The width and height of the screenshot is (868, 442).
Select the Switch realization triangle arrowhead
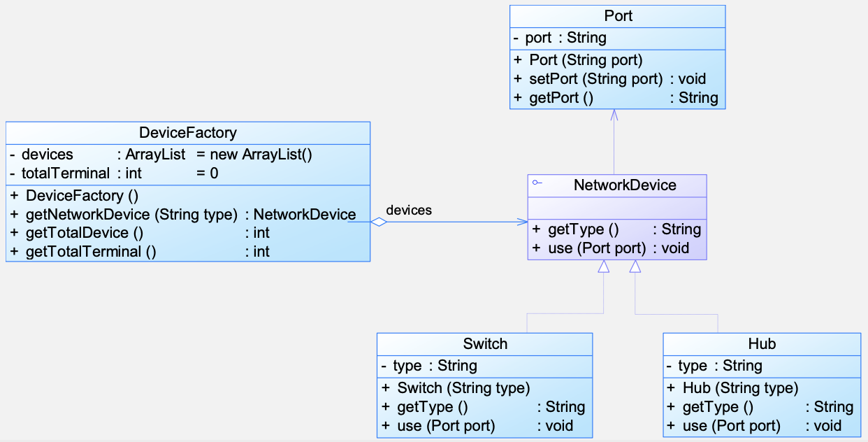point(604,266)
